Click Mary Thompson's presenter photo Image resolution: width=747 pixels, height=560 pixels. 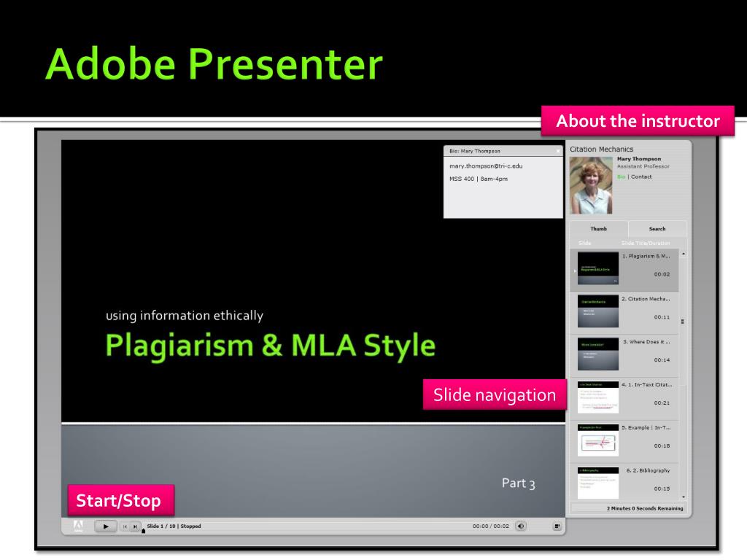click(591, 186)
